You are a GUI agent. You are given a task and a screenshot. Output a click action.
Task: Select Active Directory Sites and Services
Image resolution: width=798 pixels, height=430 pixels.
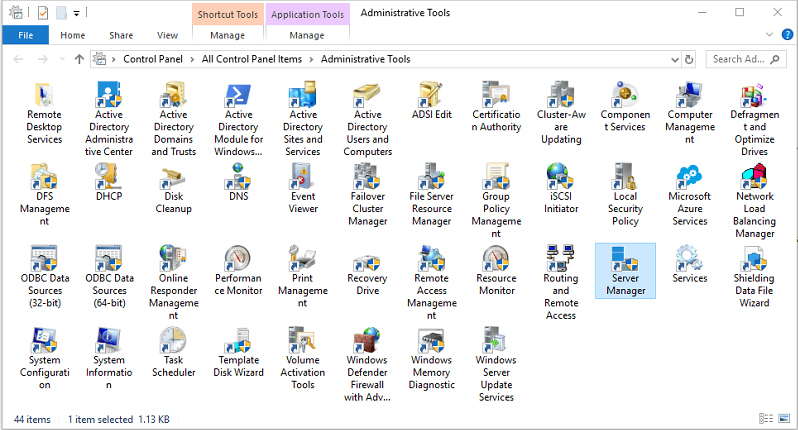tap(303, 120)
